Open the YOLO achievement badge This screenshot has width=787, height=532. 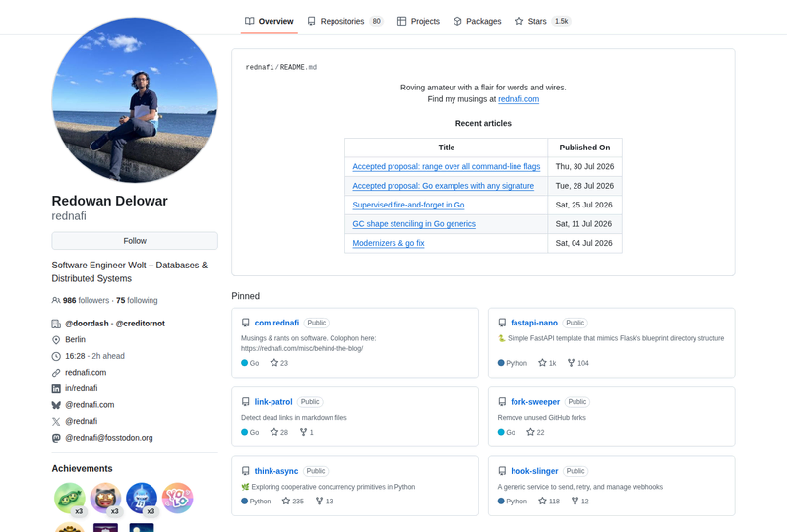tap(178, 499)
